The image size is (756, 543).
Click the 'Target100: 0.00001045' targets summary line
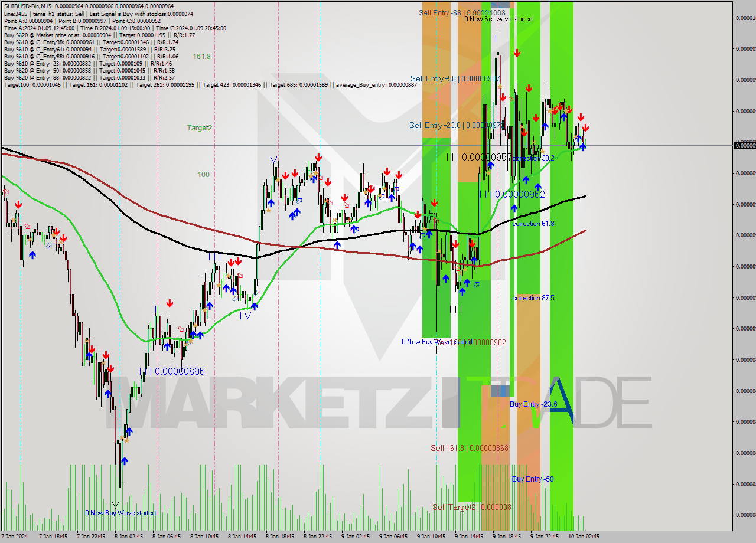[210, 84]
